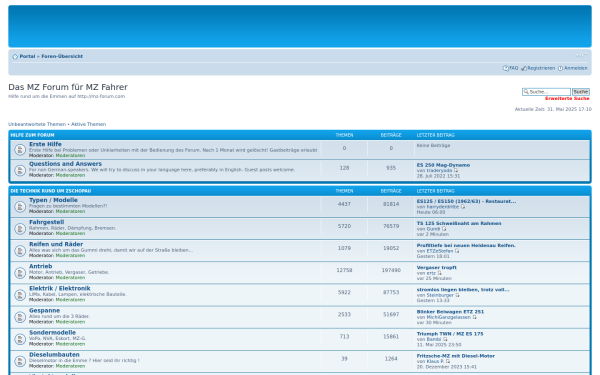600x375 pixels.
Task: Click Antrieb topic count 12758
Action: click(x=344, y=271)
